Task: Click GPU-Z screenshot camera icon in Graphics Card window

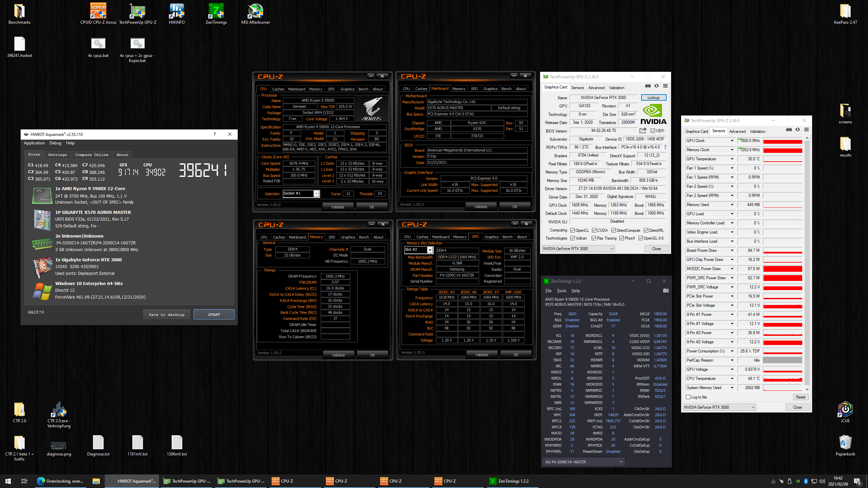Action: (x=648, y=86)
